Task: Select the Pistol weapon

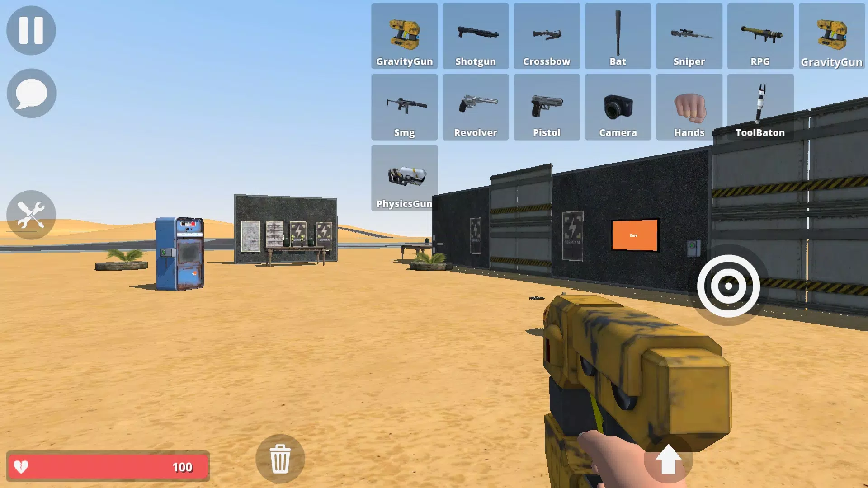Action: pos(547,107)
